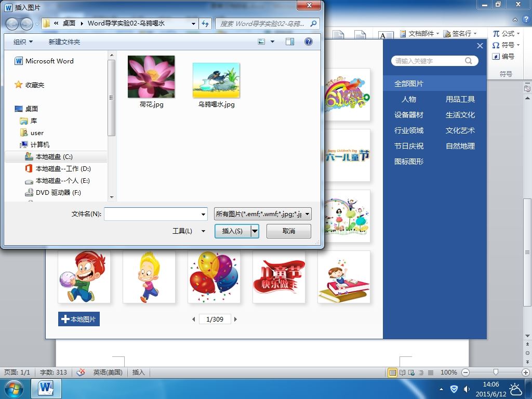Select the 节日庆祝 category
532x399 pixels.
click(x=408, y=146)
